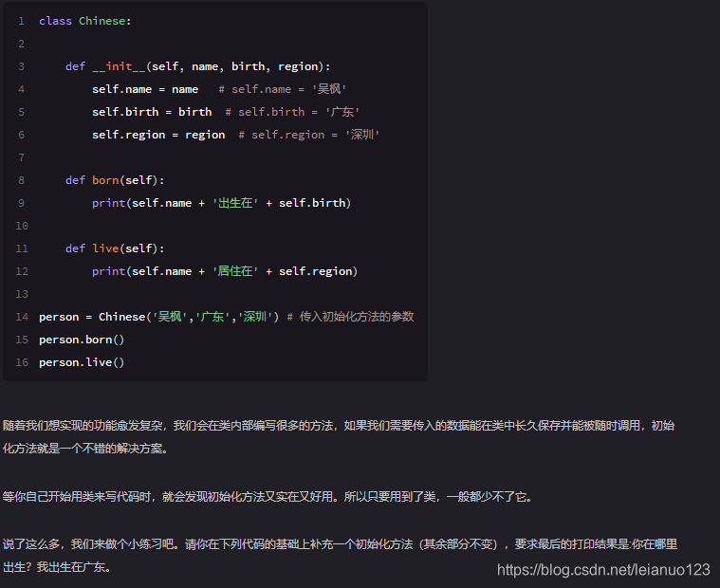The width and height of the screenshot is (720, 588).
Task: Click the paragraph starting '等你自己开始用类来写代码时'
Action: tap(268, 497)
